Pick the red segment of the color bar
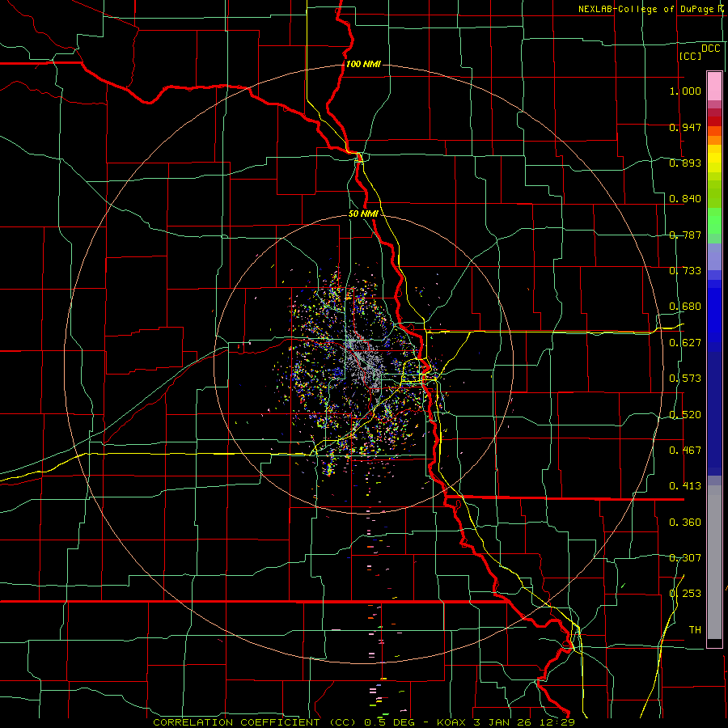Image resolution: width=728 pixels, height=728 pixels. pyautogui.click(x=714, y=121)
